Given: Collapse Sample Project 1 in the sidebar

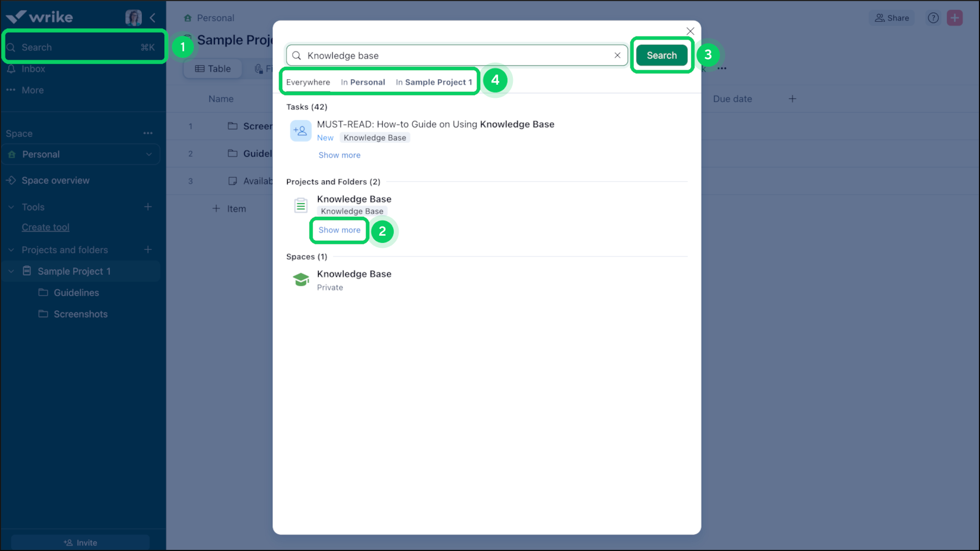Looking at the screenshot, I should (x=10, y=271).
